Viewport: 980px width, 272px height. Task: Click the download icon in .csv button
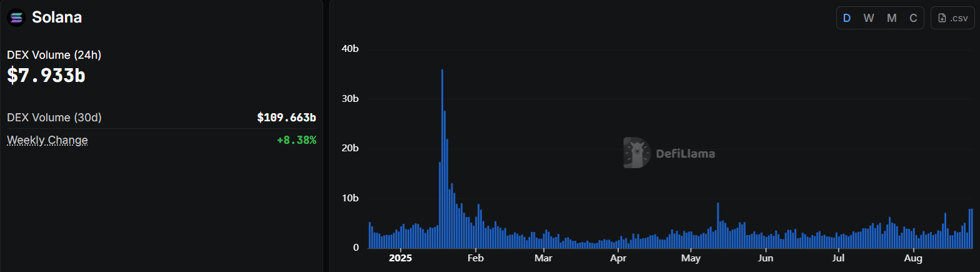[x=942, y=18]
